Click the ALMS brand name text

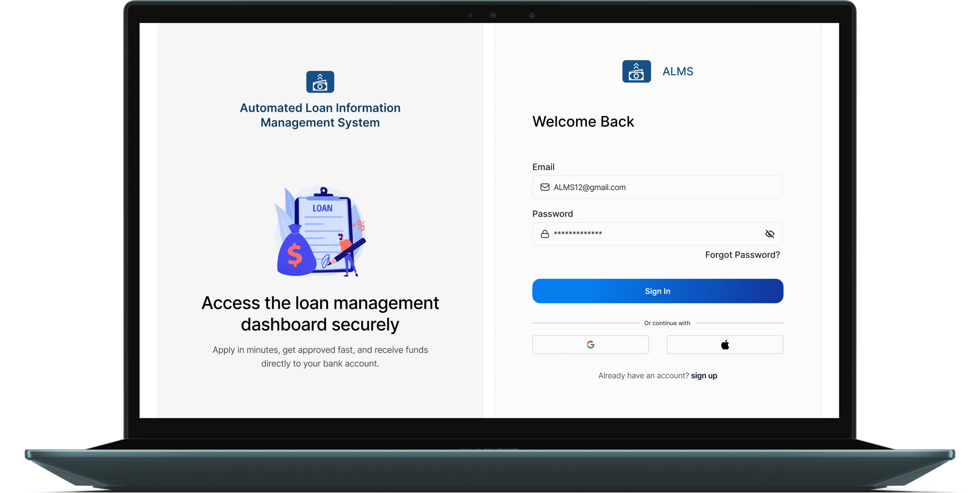[677, 71]
